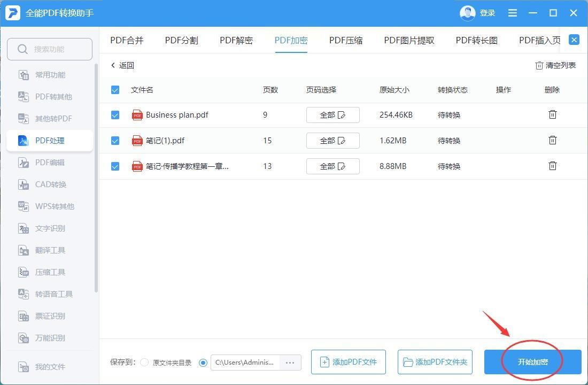Screen dimensions: 588x385
Task: Click the user avatar login icon
Action: coord(467,13)
